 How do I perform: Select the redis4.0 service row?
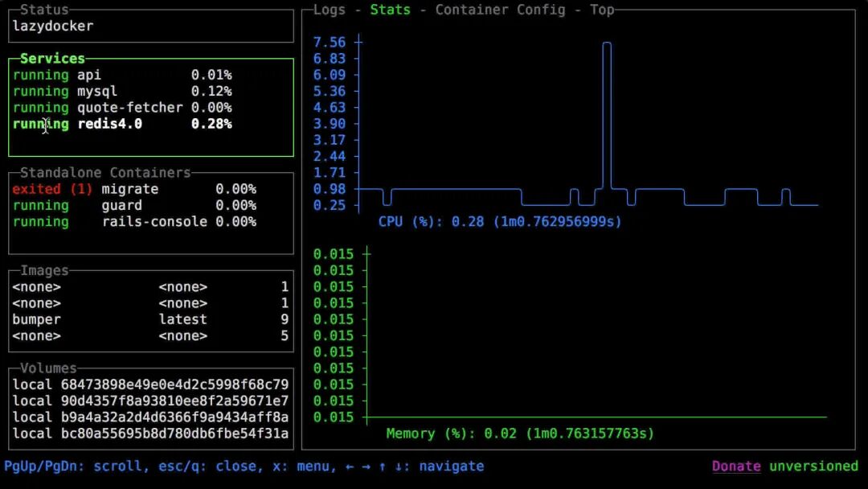pyautogui.click(x=150, y=124)
